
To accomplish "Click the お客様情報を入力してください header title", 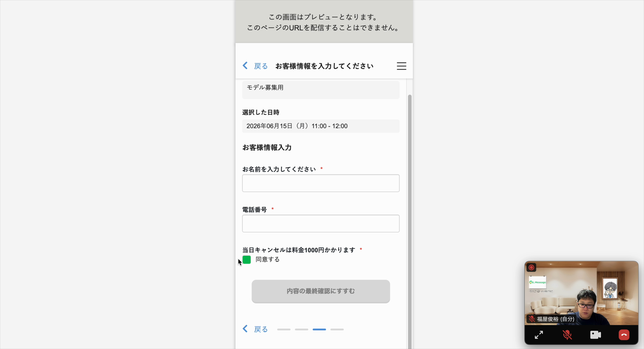I will click(324, 66).
